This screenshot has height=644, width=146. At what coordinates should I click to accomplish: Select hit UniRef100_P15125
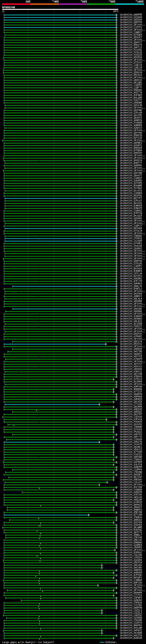pyautogui.click(x=131, y=55)
